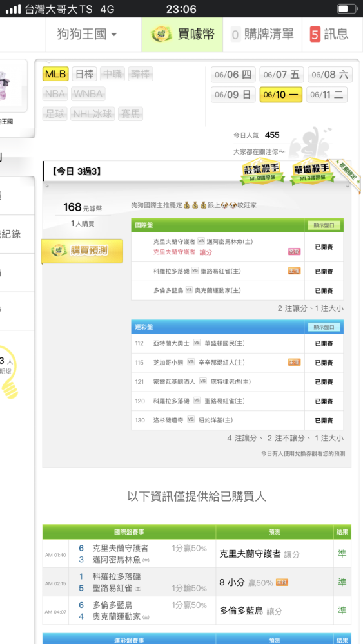Open 訊息 messages with red badge

329,35
